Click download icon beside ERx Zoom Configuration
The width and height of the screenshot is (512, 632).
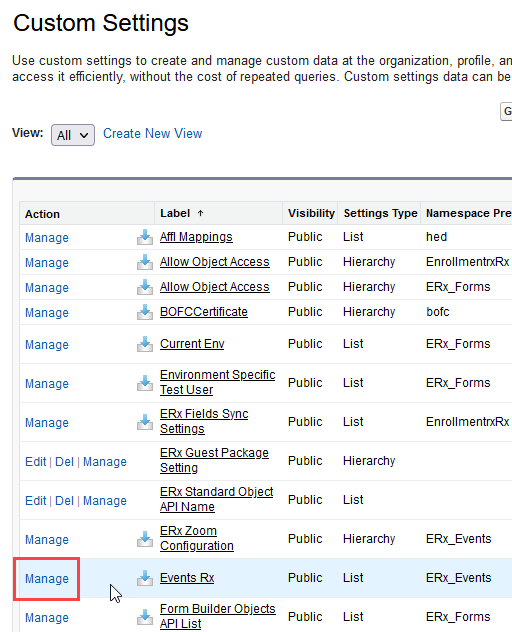click(x=145, y=539)
